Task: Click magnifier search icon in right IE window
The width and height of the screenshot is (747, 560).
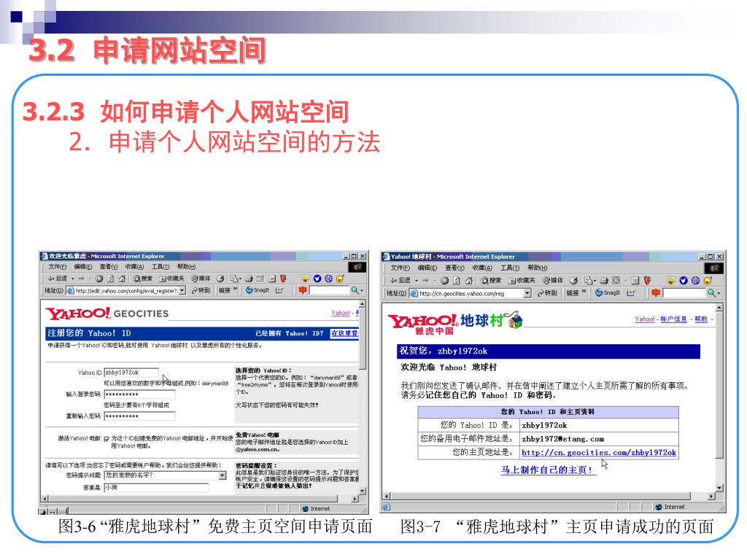Action: tap(711, 293)
